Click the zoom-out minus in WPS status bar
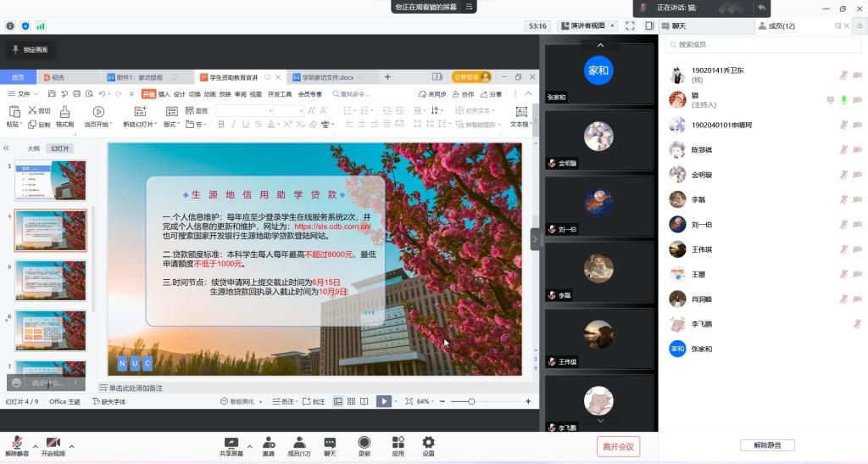The width and height of the screenshot is (868, 464). pyautogui.click(x=442, y=401)
